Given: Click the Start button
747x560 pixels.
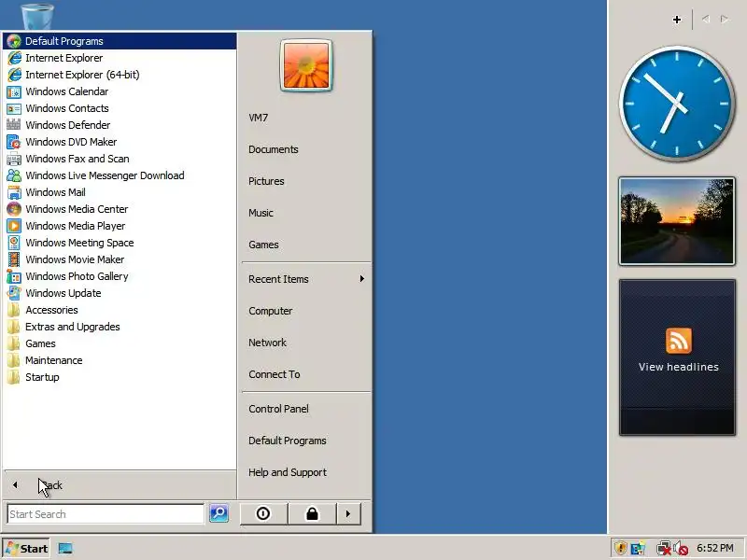Looking at the screenshot, I should click(27, 549).
